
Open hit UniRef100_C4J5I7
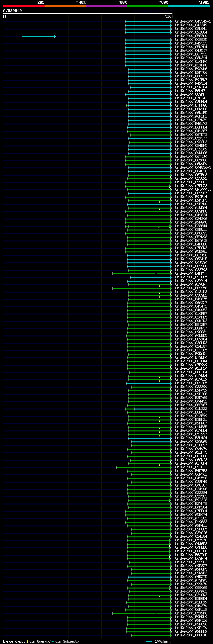(191, 51)
